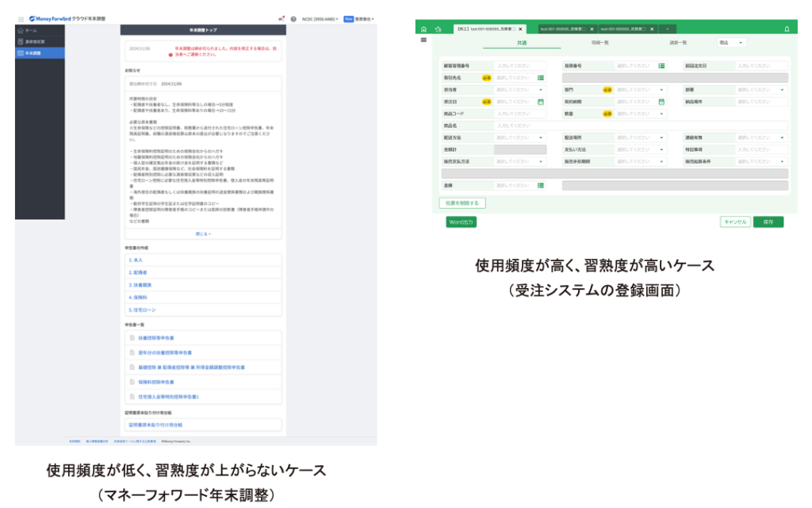Open the apps grid icon beside MoneyForward logo

coord(21,18)
